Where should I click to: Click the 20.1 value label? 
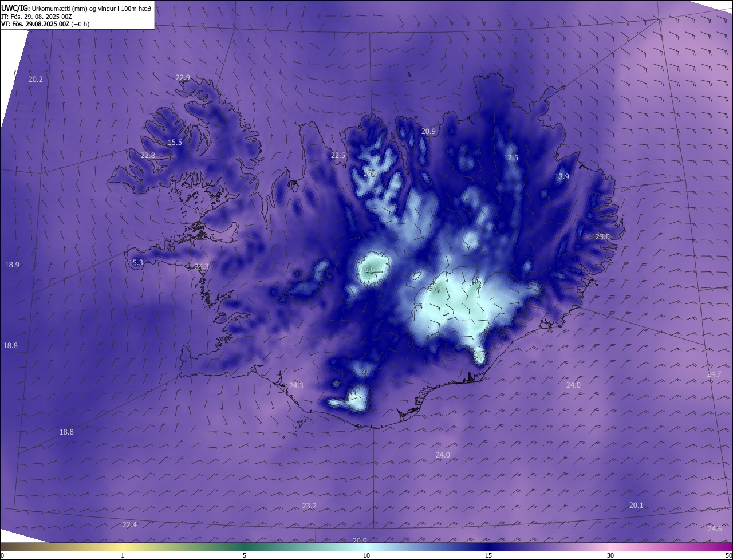click(636, 505)
